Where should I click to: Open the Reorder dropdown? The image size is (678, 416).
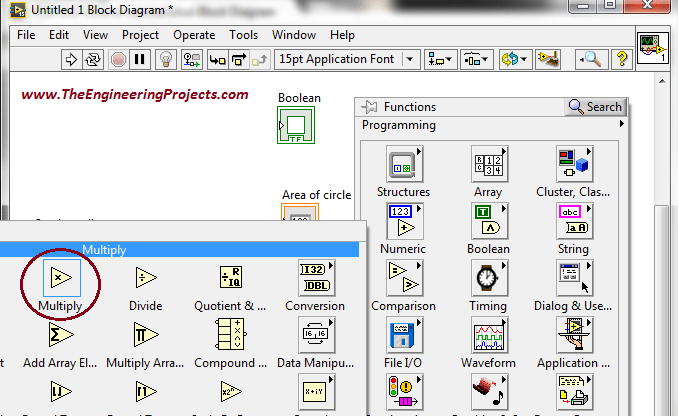(x=514, y=59)
